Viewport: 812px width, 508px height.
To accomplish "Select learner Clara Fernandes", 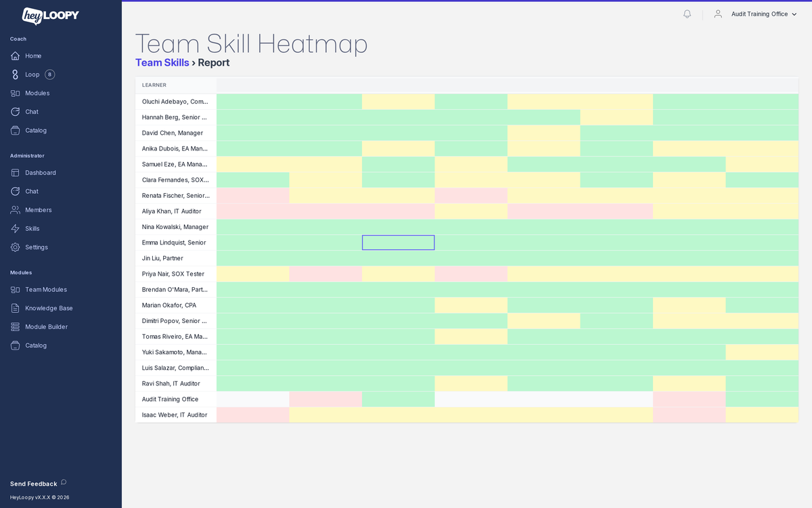I will click(x=176, y=180).
